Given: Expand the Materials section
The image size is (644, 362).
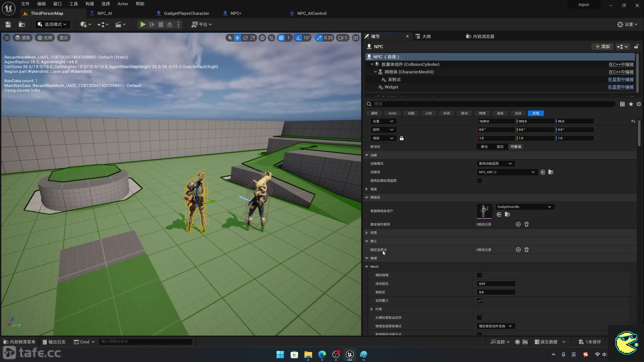Looking at the screenshot, I should point(367,233).
